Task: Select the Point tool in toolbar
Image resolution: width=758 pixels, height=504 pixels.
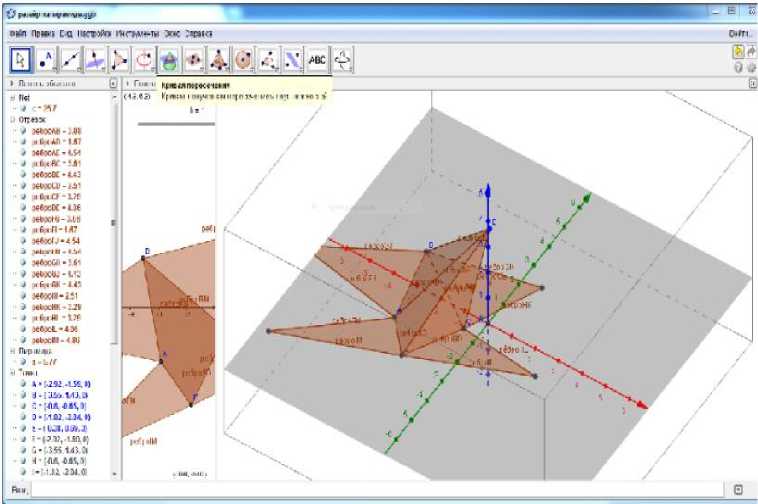Action: click(47, 61)
